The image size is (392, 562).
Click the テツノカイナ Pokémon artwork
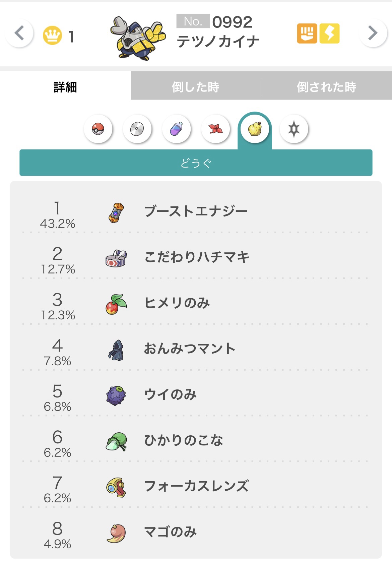pyautogui.click(x=138, y=38)
